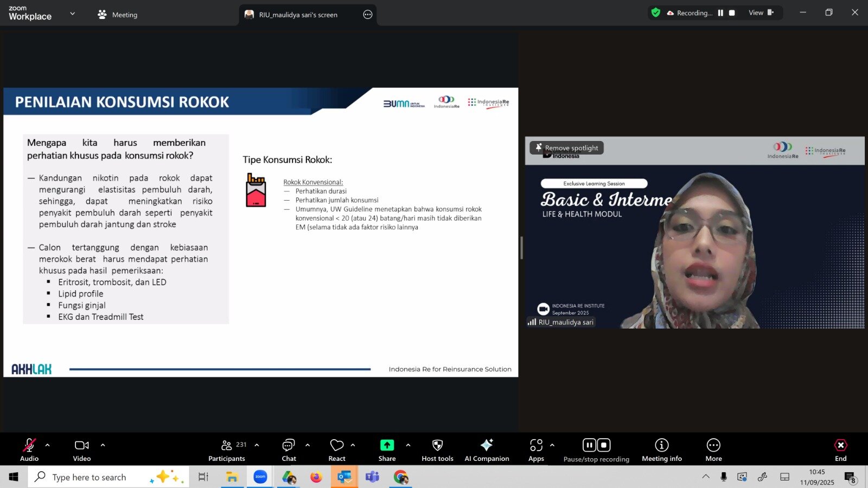This screenshot has height=488, width=868.
Task: Expand video options arrow next to Video
Action: coord(103,445)
